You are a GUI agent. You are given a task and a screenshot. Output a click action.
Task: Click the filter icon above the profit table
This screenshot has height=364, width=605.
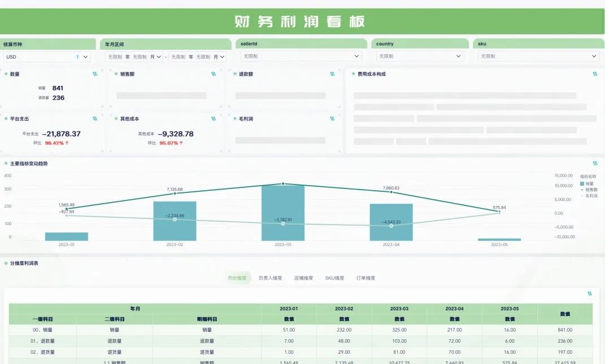(590, 293)
